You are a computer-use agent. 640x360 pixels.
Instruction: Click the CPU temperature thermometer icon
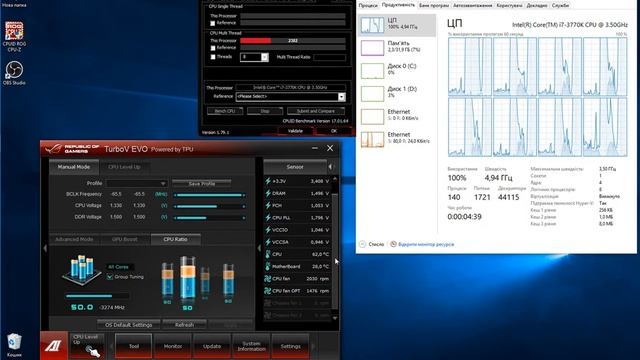268,254
